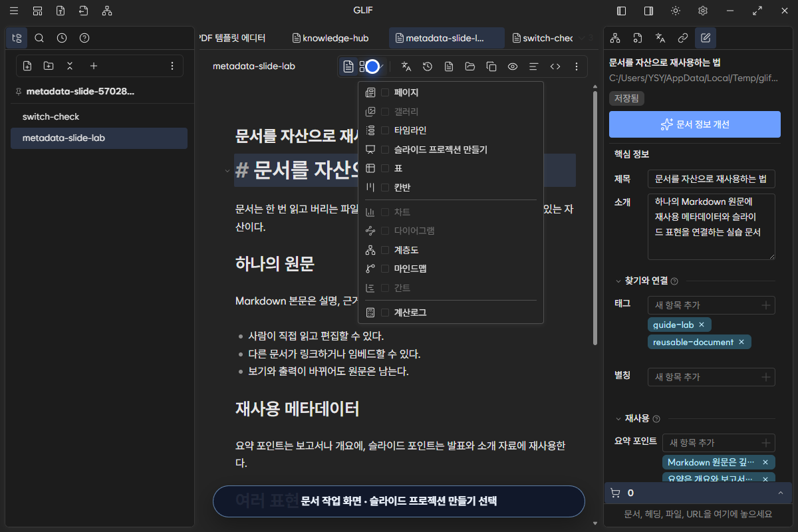Click pin icon beside metadata-slide-57028

pos(18,91)
